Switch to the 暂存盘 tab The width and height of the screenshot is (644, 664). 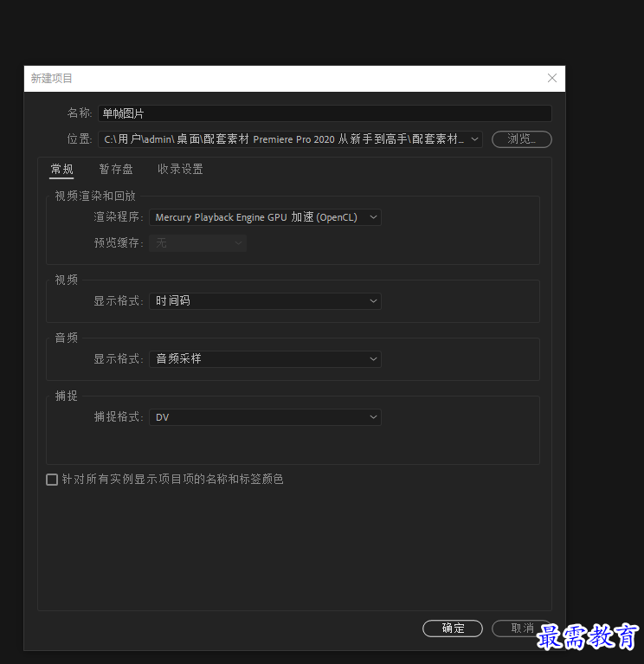(116, 170)
